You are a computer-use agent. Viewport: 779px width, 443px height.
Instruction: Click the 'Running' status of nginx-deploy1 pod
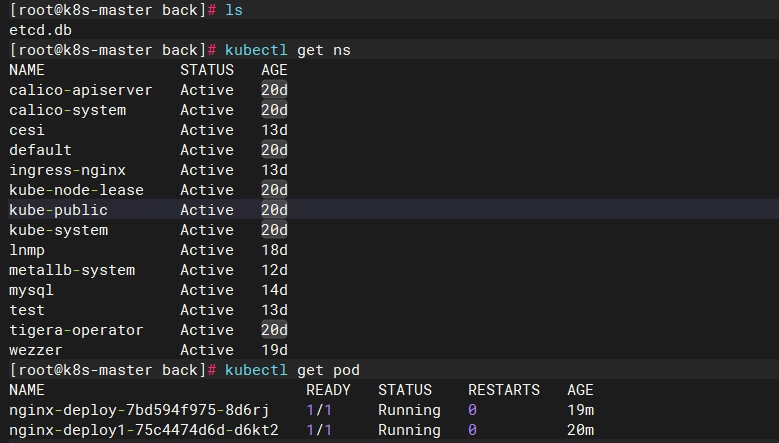[x=409, y=430]
